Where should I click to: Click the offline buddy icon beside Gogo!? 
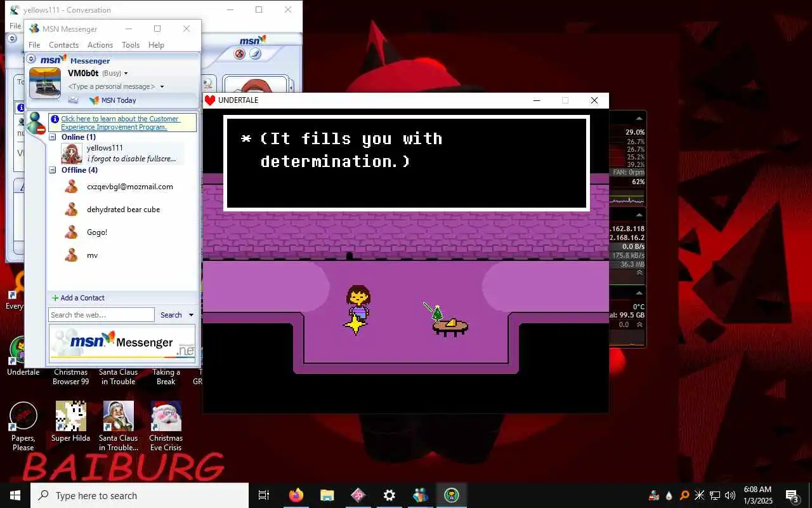[x=72, y=232]
